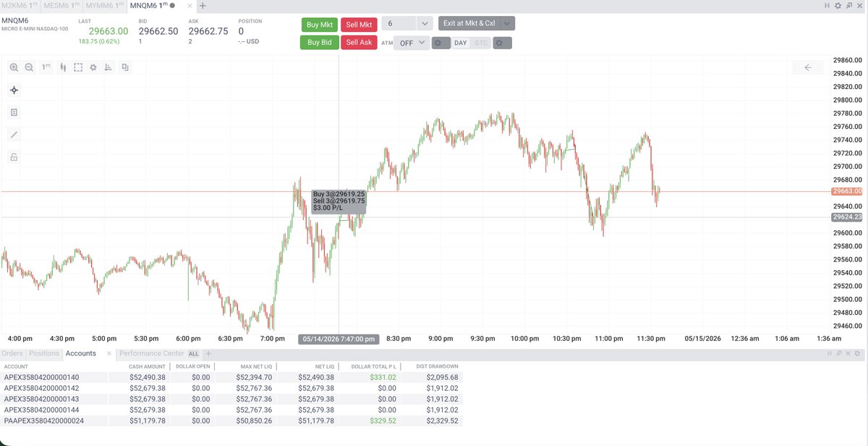Sort by the CASH AMOUNT column header
The width and height of the screenshot is (868, 446).
point(147,366)
